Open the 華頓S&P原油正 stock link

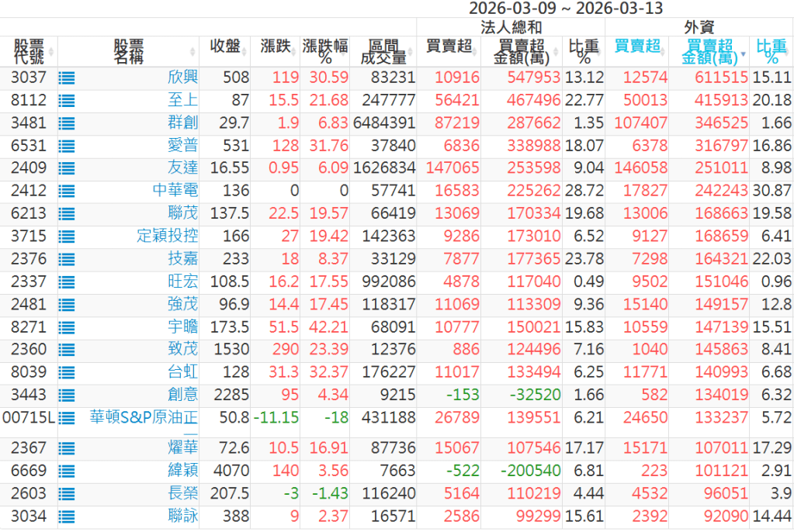[x=144, y=418]
